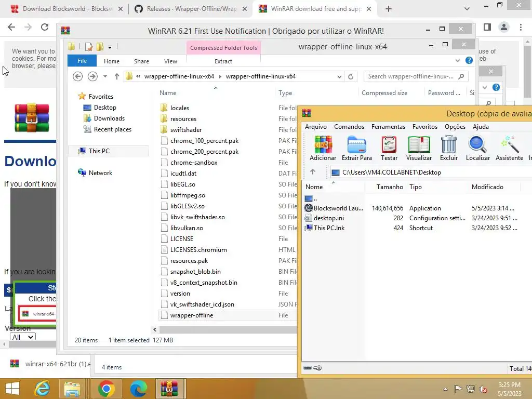Open the Share ribbon tab
Image resolution: width=532 pixels, height=399 pixels.
[x=141, y=61]
